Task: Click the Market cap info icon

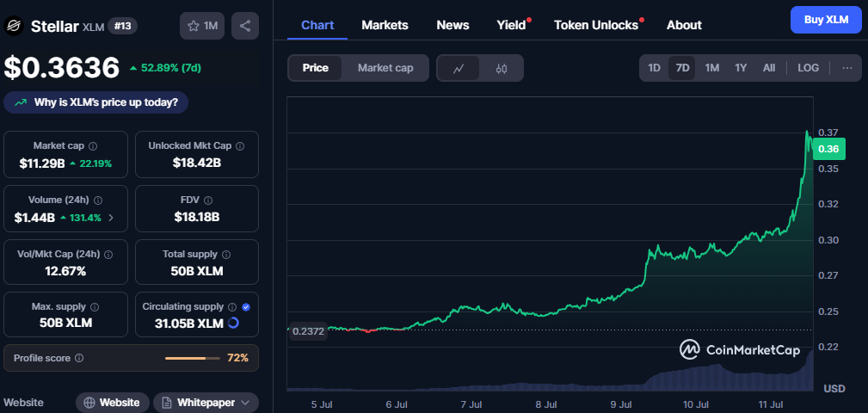Action: tap(93, 146)
